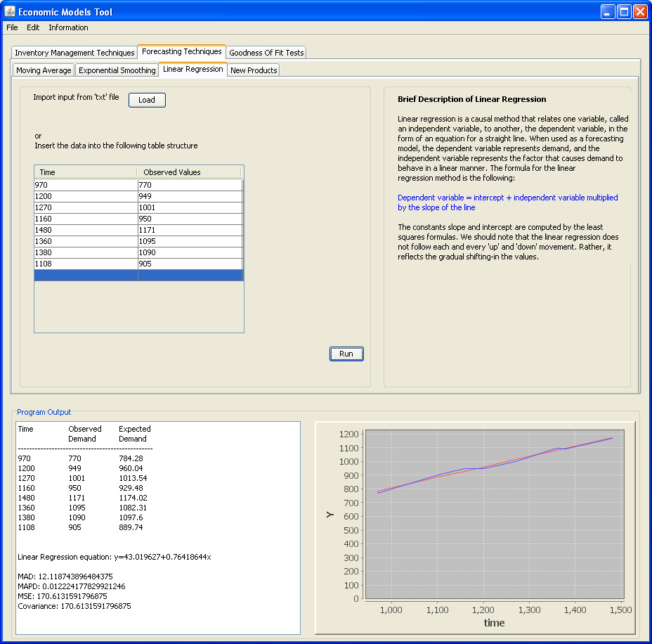Click the 'time' axis label on chart
652x644 pixels.
click(494, 623)
